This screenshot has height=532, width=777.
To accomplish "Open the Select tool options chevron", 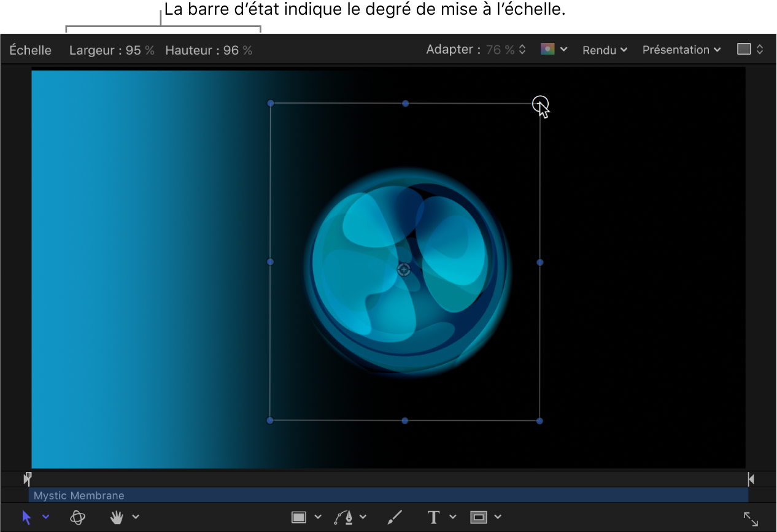I will (46, 517).
